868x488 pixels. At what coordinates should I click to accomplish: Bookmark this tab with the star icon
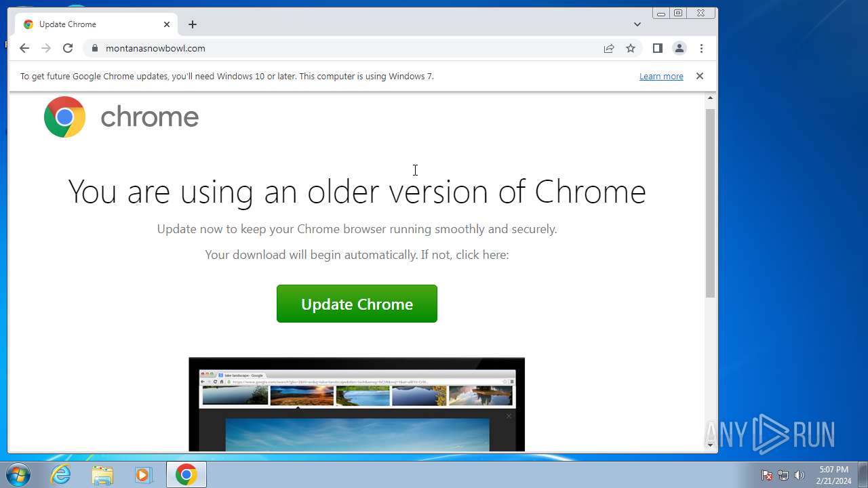pos(631,48)
